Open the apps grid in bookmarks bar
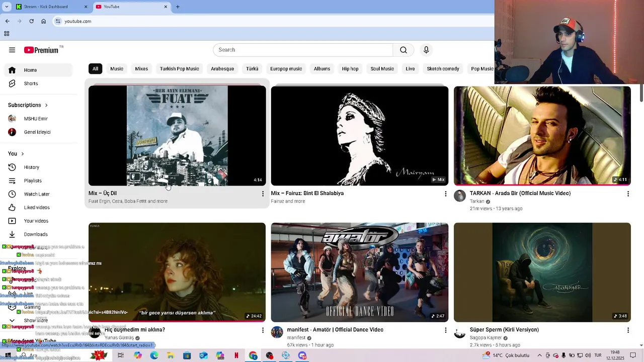Viewport: 644px width, 362px height. point(7,34)
